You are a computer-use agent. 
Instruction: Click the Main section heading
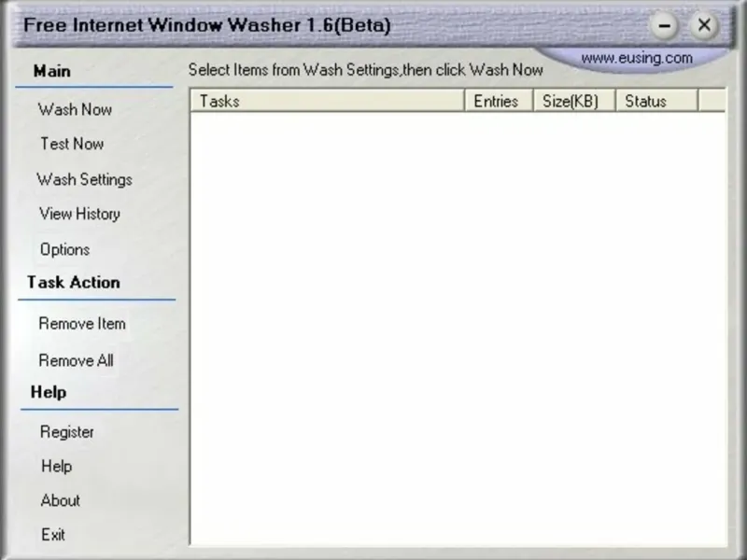pyautogui.click(x=52, y=71)
